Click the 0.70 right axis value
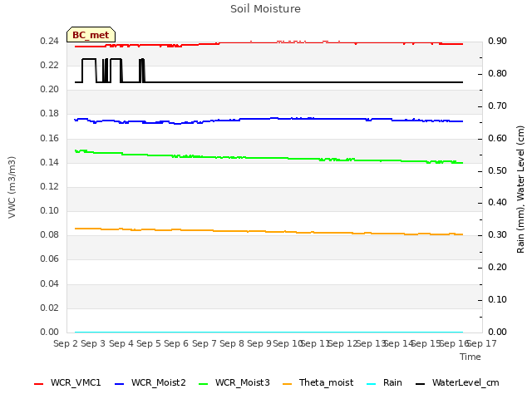 click(x=497, y=106)
